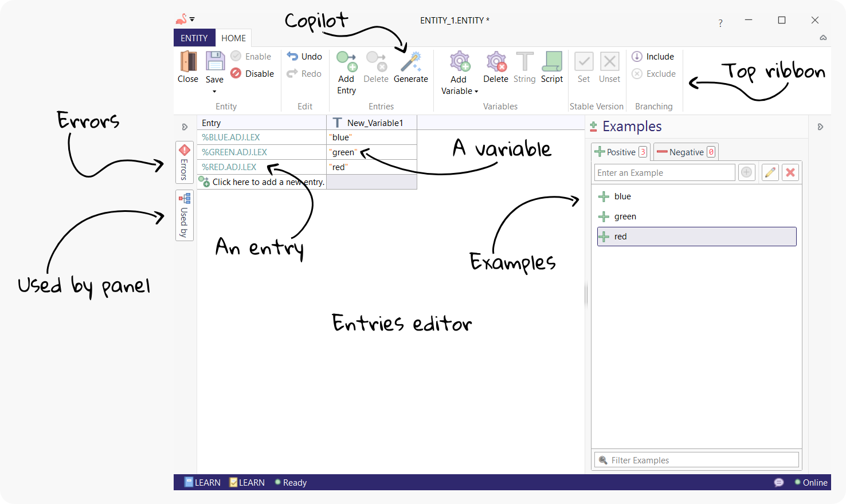The height and width of the screenshot is (504, 846).
Task: Click the Add Variable icon
Action: coord(459,61)
